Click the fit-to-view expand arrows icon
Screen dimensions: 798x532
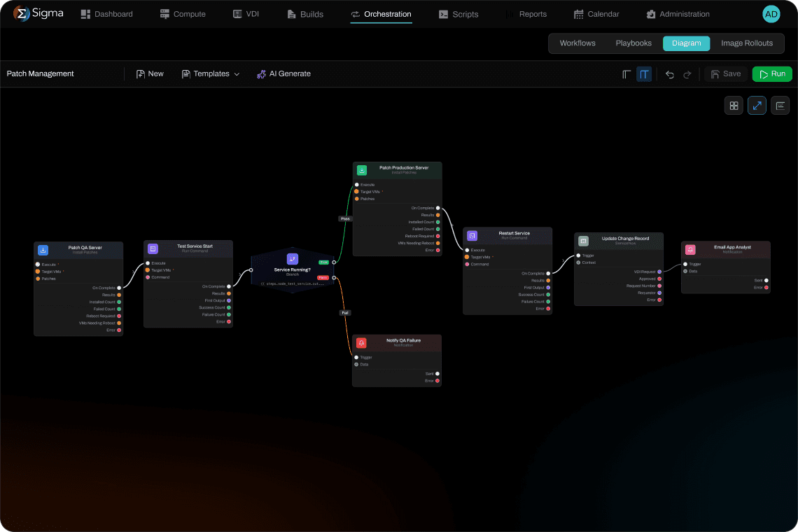click(757, 106)
